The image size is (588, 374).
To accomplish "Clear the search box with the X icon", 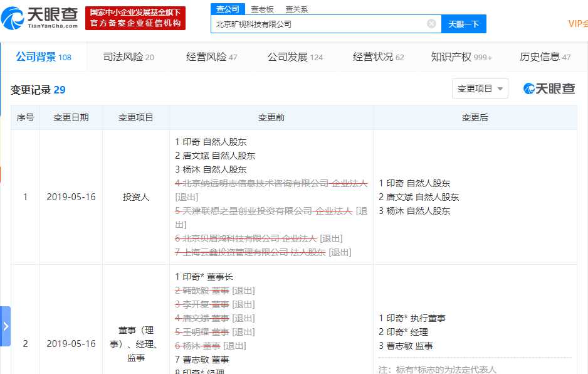I will (x=431, y=24).
